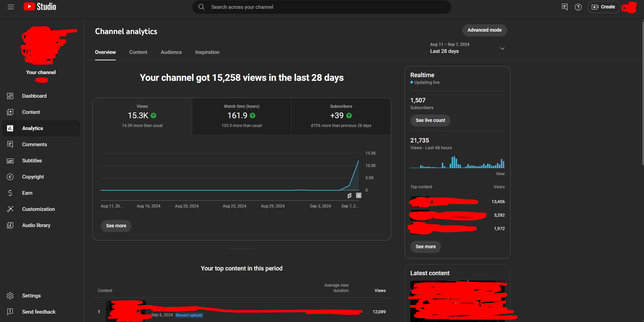Image resolution: width=644 pixels, height=322 pixels.
Task: Open Dashboard from the sidebar
Action: click(41, 96)
